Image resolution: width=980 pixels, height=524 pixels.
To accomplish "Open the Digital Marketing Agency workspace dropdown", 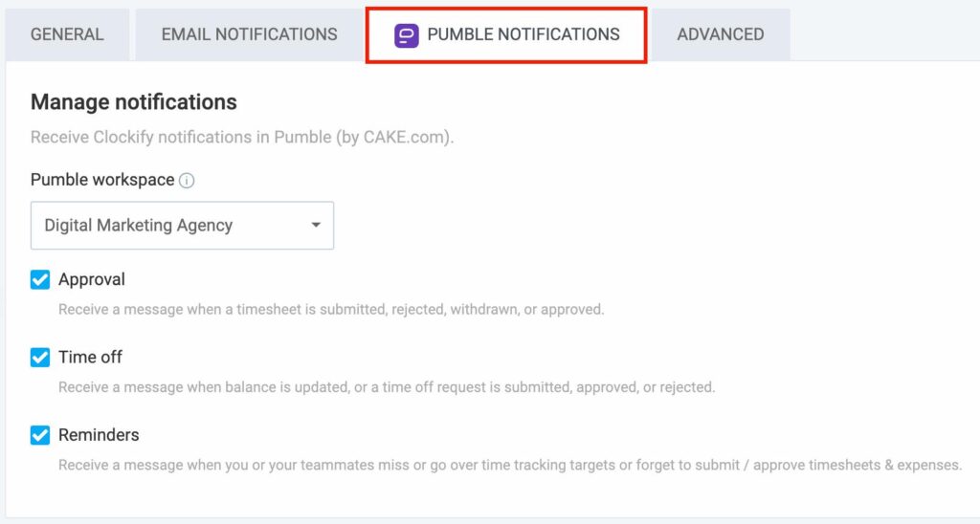I will point(182,226).
